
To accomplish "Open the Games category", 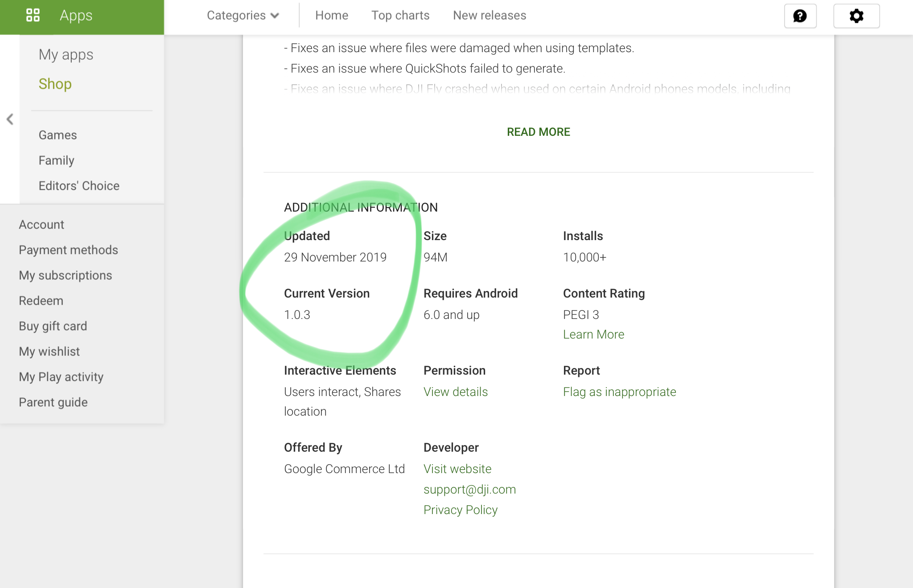I will [x=58, y=135].
